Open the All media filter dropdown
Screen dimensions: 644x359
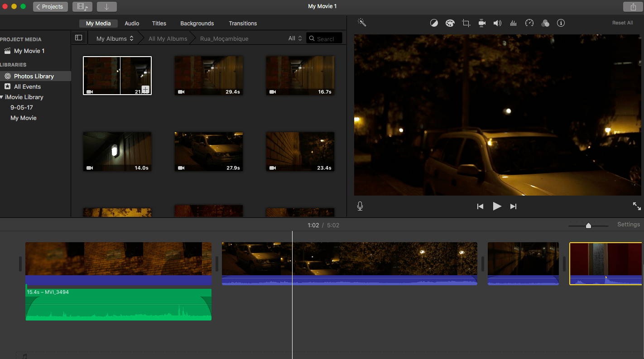click(x=295, y=38)
